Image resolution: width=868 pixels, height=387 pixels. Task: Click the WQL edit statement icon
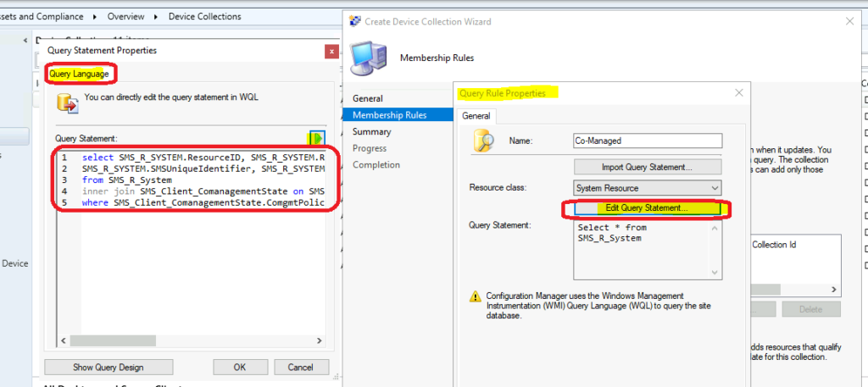pos(67,102)
